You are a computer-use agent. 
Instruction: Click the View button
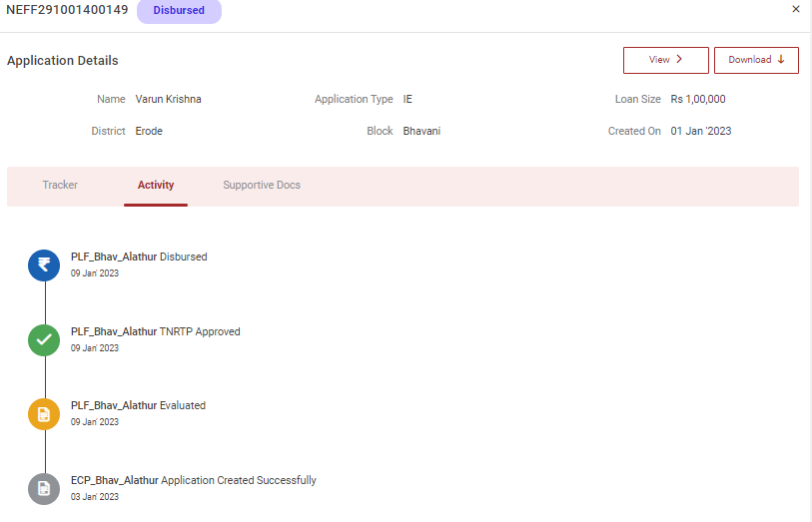665,60
